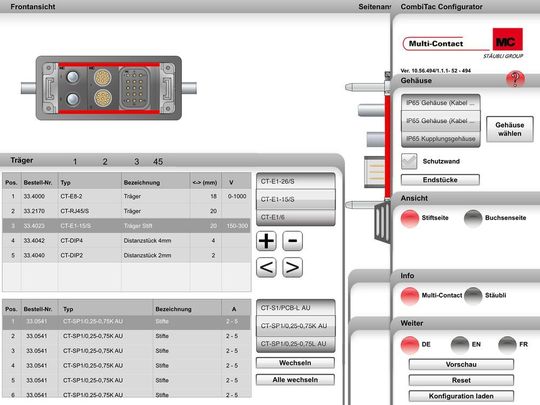Select highlighted row CT-E1-15/S Träger Stift
Screen dimensions: 540x405
click(127, 226)
